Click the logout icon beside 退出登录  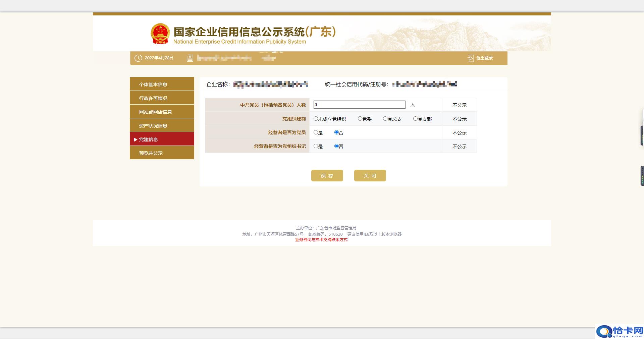[x=470, y=58]
